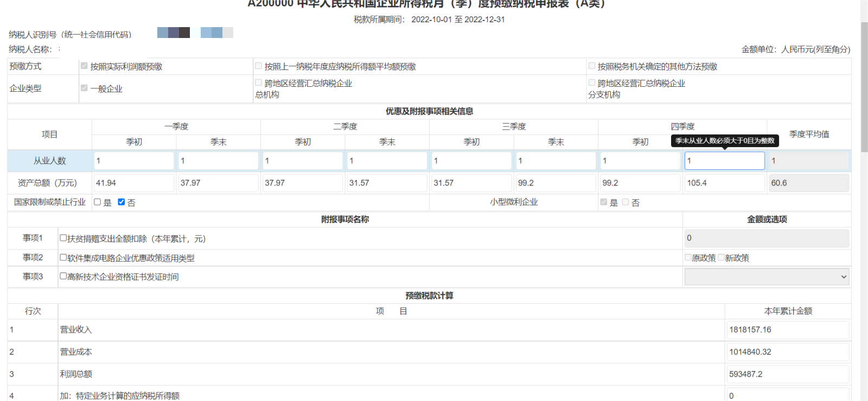Click 资产总额 二季度 季末 field with value 31.57
Screen dimensions: 868x401
pyautogui.click(x=387, y=183)
